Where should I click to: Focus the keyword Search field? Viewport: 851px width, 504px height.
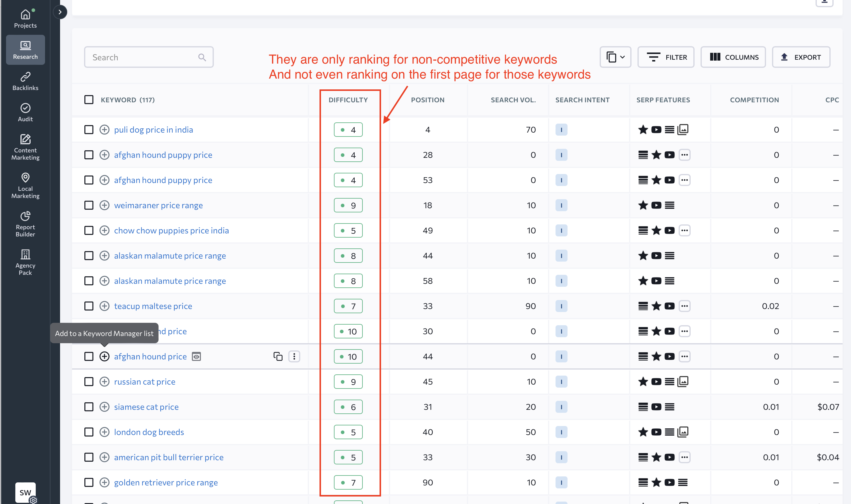pyautogui.click(x=149, y=57)
